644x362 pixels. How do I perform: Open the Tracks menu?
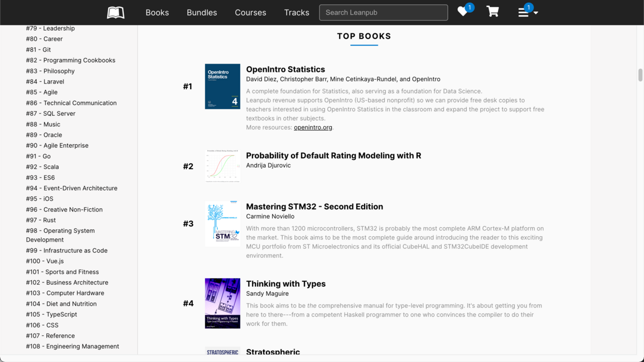[297, 12]
